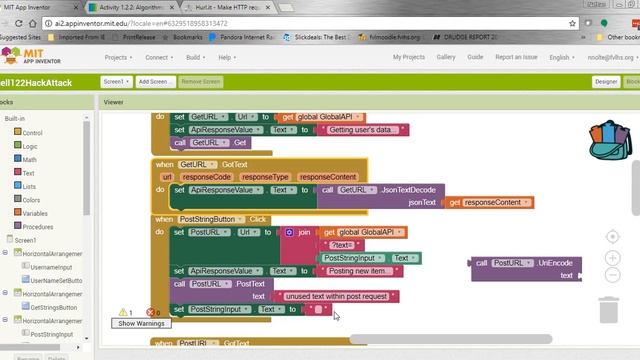Collapse the first HorizontalArrangement tree node
This screenshot has width=640, height=360.
[5, 253]
